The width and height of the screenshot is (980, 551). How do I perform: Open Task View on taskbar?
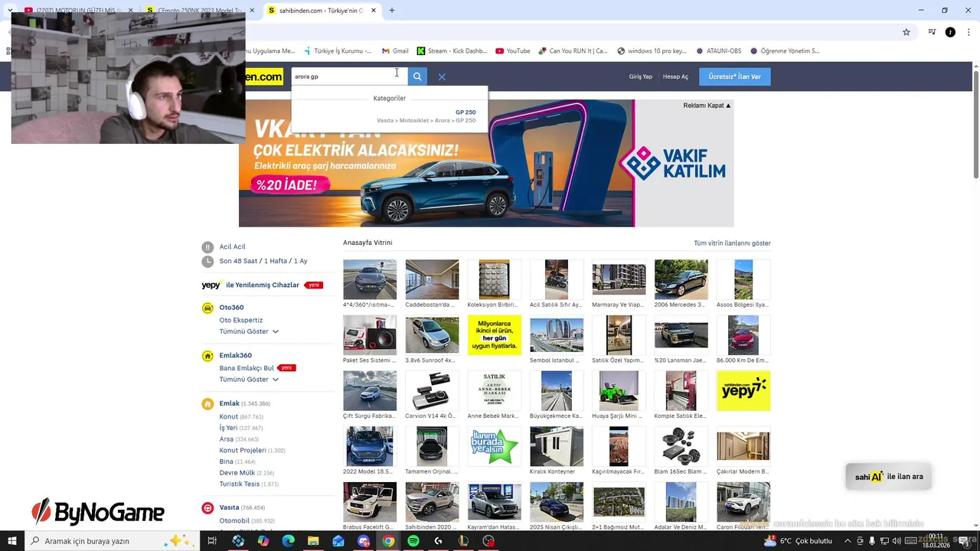tap(212, 541)
